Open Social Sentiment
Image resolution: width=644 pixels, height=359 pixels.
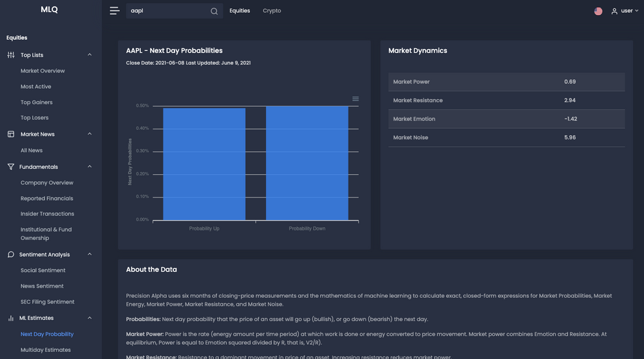[43, 270]
